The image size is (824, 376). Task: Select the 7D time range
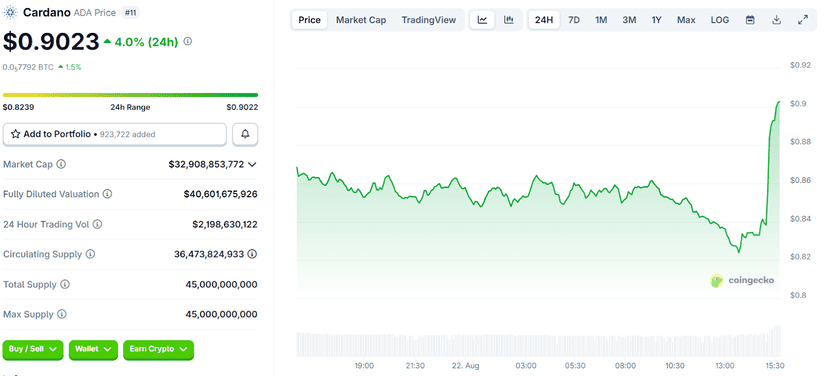574,20
